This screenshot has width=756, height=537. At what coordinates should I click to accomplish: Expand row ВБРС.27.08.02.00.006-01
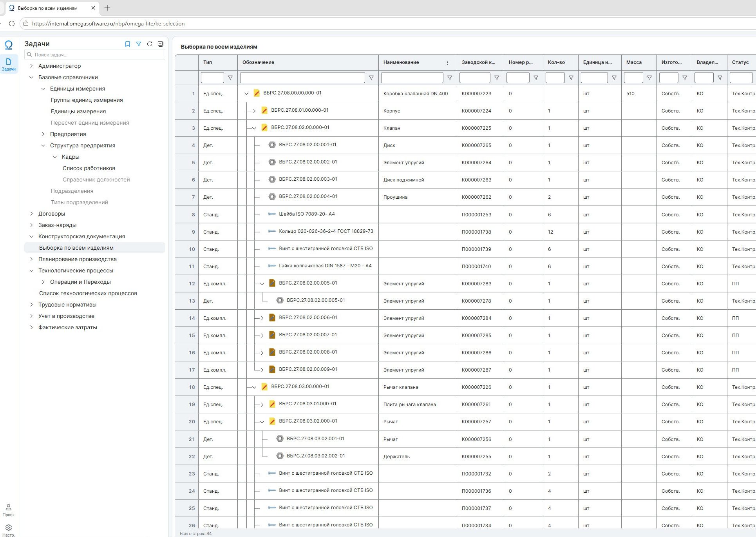click(x=262, y=318)
